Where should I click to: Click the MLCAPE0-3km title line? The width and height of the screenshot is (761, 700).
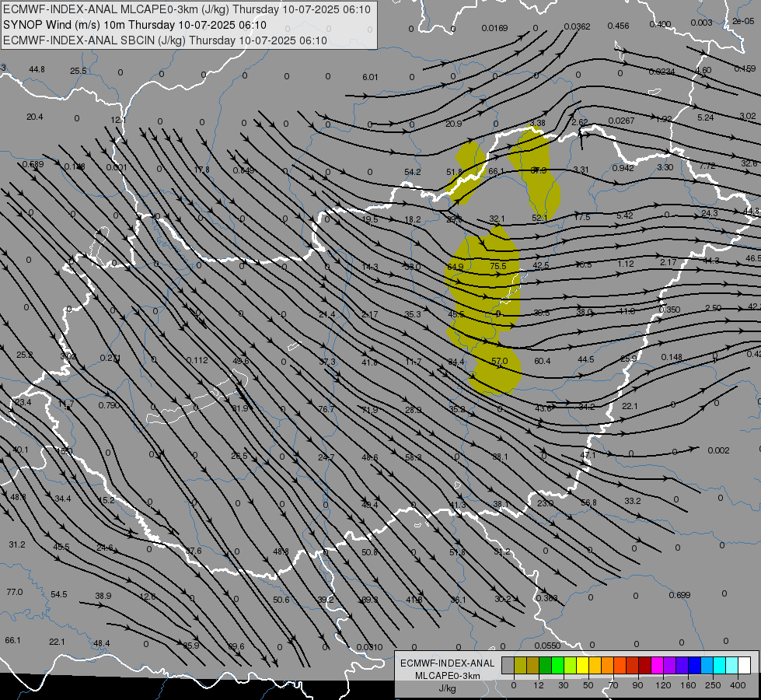pyautogui.click(x=187, y=9)
